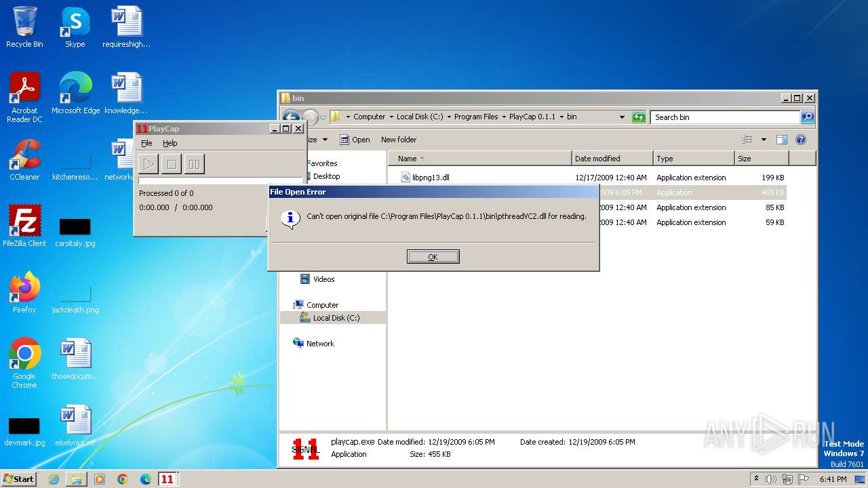Select Network in the navigation pane

pos(314,344)
